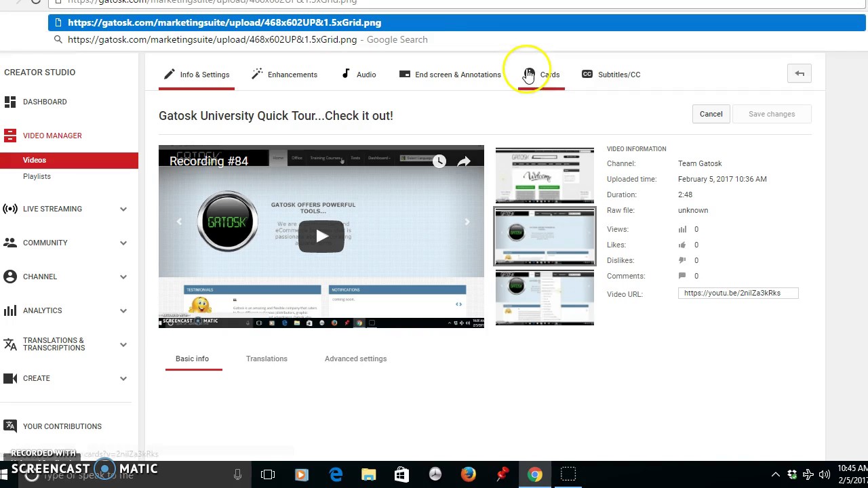This screenshot has height=488, width=868.
Task: Open the Advanced settings tab
Action: click(x=355, y=359)
